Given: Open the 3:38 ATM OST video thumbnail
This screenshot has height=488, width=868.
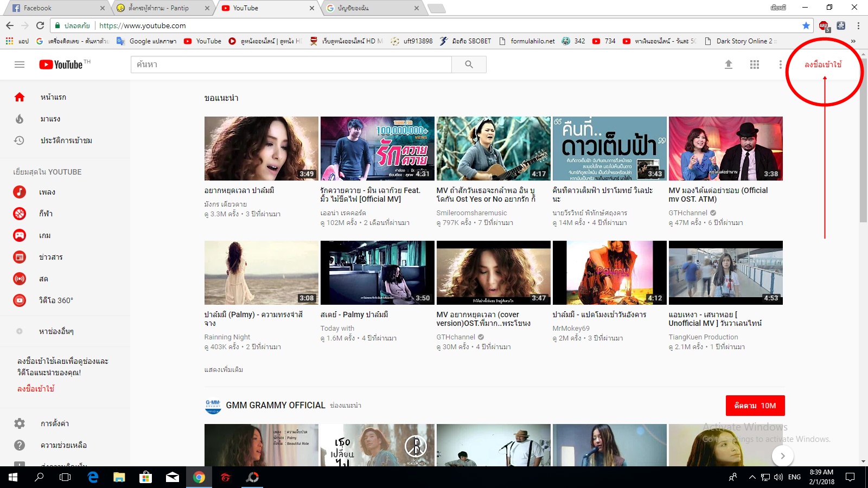Looking at the screenshot, I should click(726, 149).
